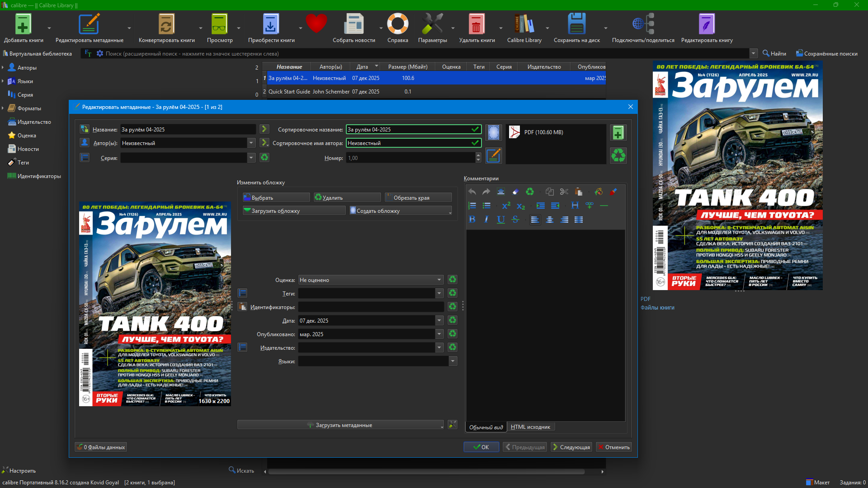
Task: Click the foreground color brush icon
Action: pos(613,192)
